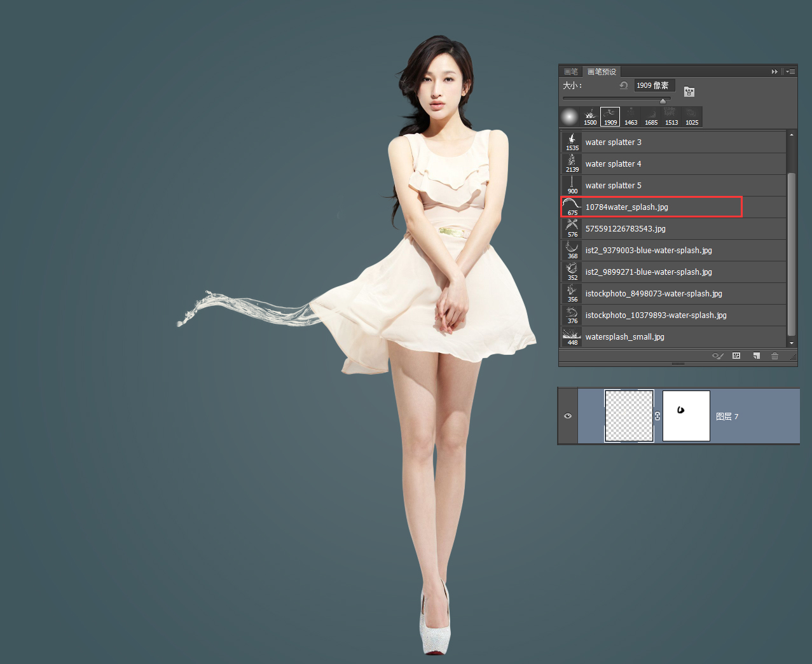
Task: Choose the recent brush labeled 1500
Action: point(590,117)
